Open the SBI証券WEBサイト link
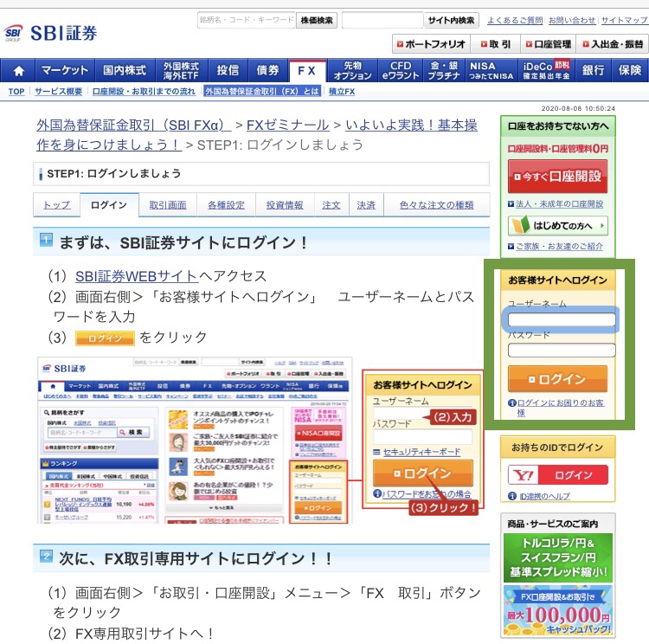Viewport: 649px width, 644px height. click(x=137, y=276)
